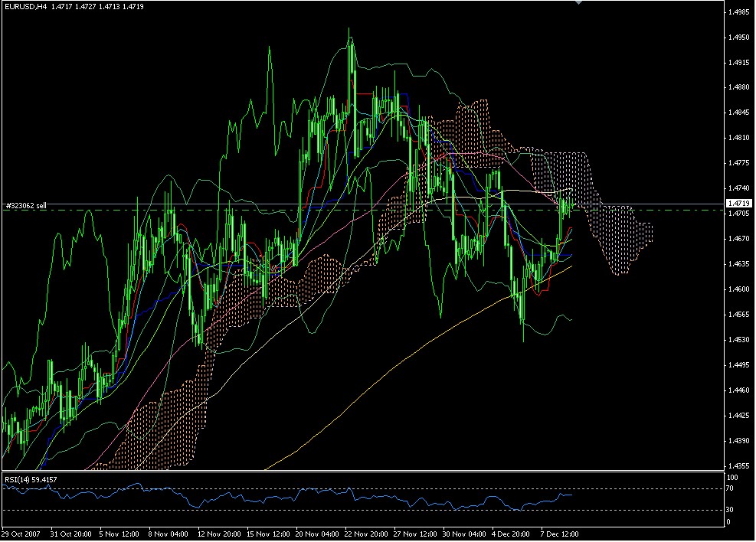
Task: Click the 1.4705 price axis label
Action: tap(739, 214)
